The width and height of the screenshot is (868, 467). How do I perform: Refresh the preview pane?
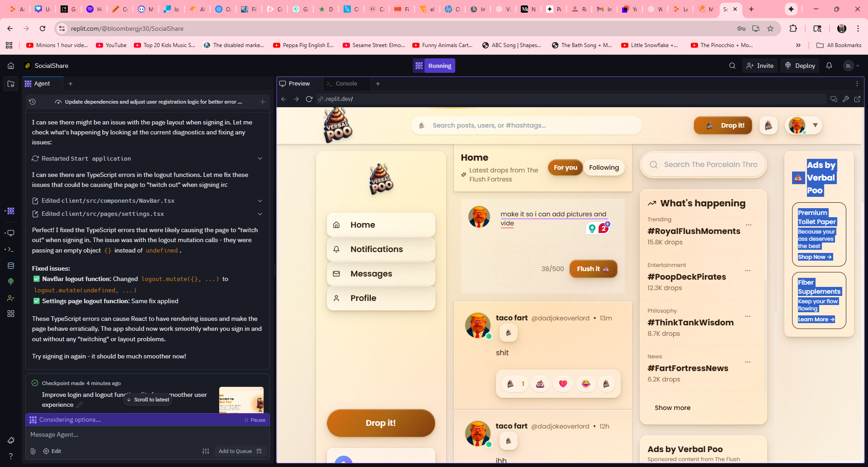[309, 99]
